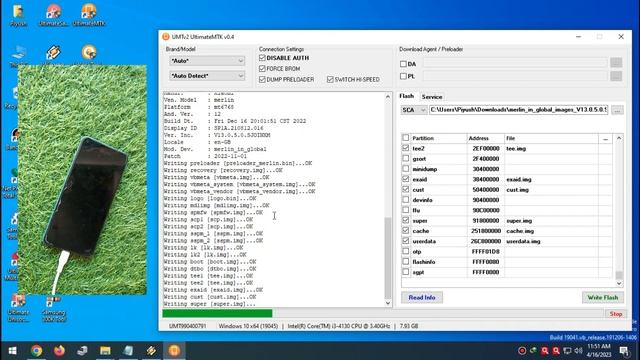The image size is (640, 360).
Task: Click the Read Info button
Action: pos(422,298)
